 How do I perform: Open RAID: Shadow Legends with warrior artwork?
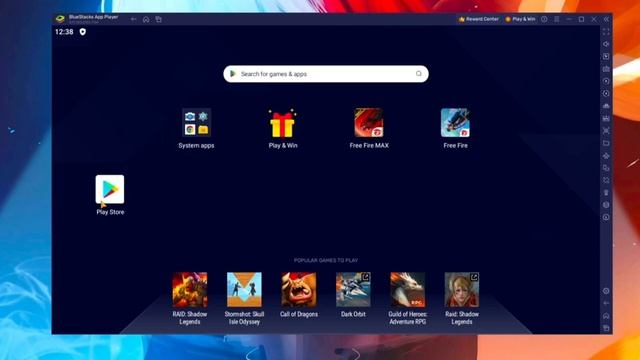point(190,289)
